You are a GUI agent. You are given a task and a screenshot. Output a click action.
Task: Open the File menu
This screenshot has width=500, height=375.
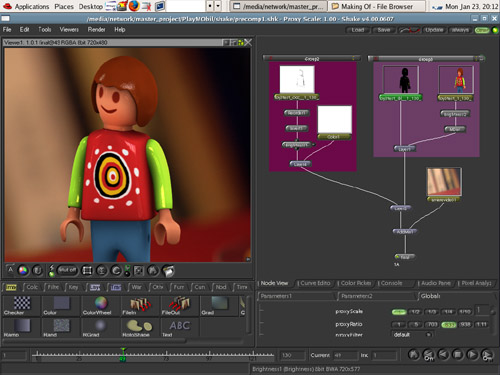tap(7, 30)
